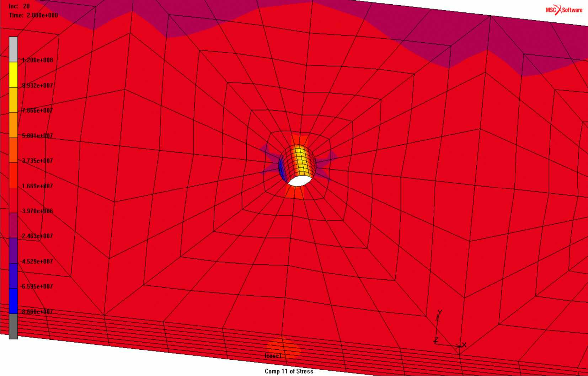Select the pure blue legend swatch above -8.660e+007
The height and width of the screenshot is (376, 588).
click(x=13, y=301)
